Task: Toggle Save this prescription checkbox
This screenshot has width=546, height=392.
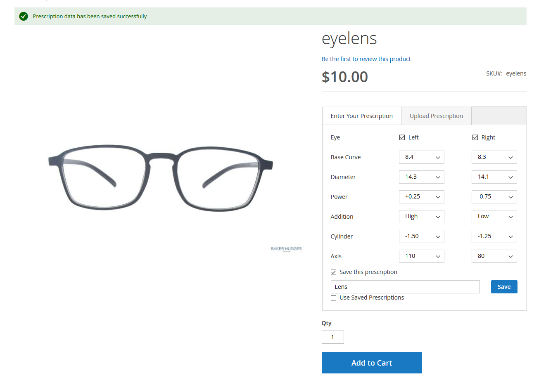Action: 334,272
